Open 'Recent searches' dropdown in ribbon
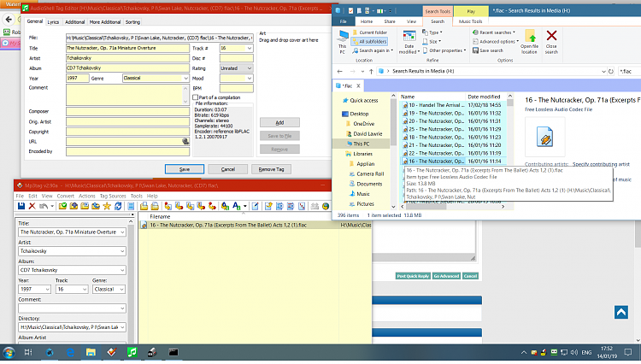 (x=494, y=32)
